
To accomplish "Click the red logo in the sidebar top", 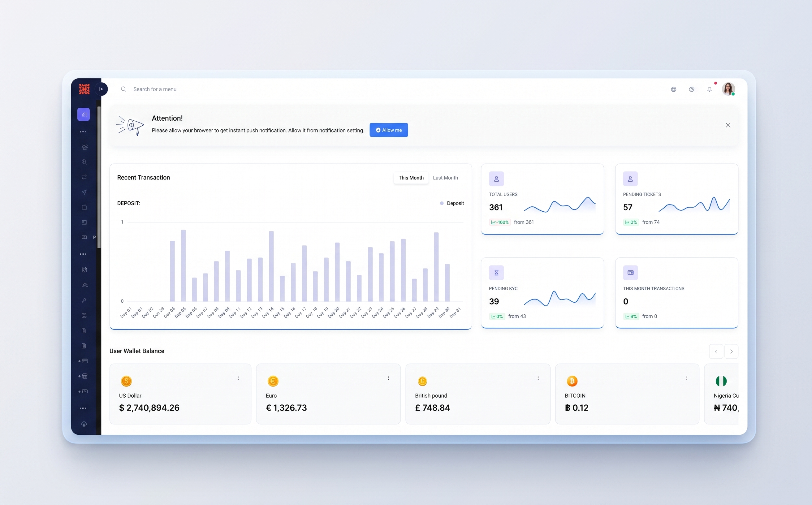I will tap(84, 89).
